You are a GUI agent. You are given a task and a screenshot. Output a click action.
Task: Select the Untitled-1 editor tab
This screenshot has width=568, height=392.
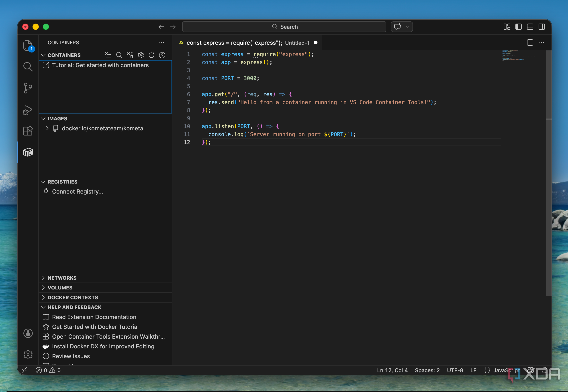(x=247, y=43)
